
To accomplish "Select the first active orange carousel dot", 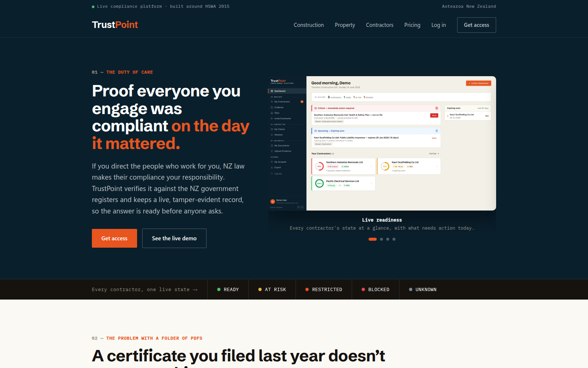I will click(x=373, y=239).
